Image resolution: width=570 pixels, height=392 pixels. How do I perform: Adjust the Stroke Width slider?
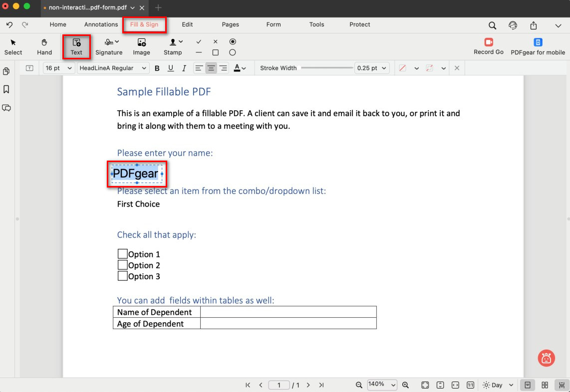click(327, 68)
